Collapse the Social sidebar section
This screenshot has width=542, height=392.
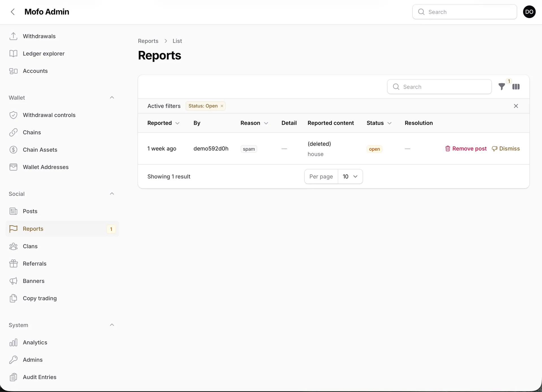tap(112, 194)
